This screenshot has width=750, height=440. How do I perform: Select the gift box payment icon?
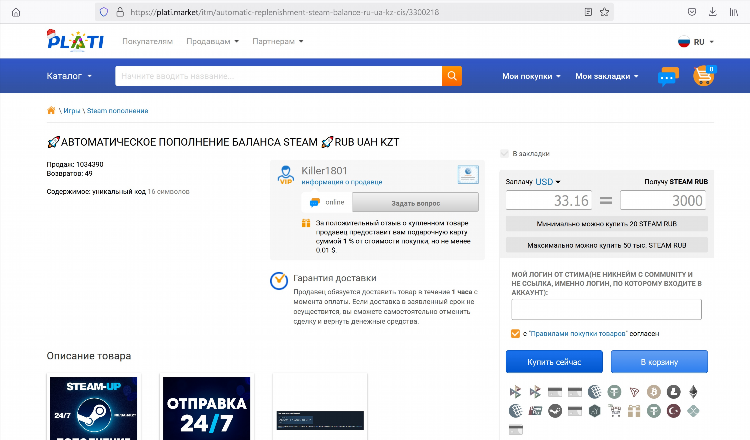click(634, 411)
